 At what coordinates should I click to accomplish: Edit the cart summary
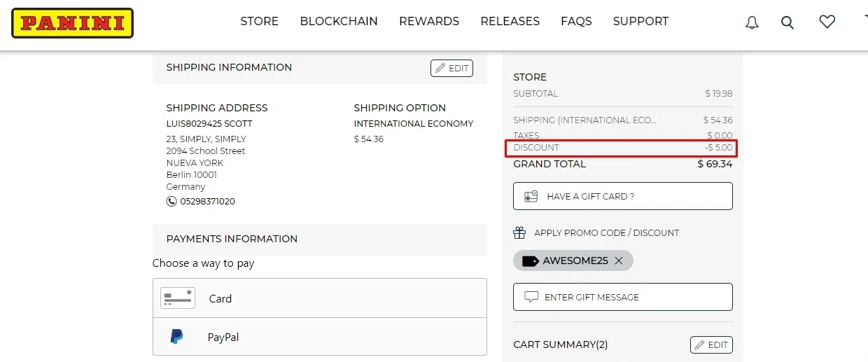[x=711, y=344]
